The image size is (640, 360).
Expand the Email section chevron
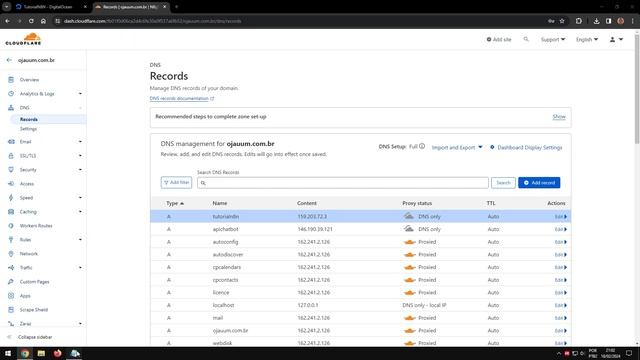tap(80, 142)
